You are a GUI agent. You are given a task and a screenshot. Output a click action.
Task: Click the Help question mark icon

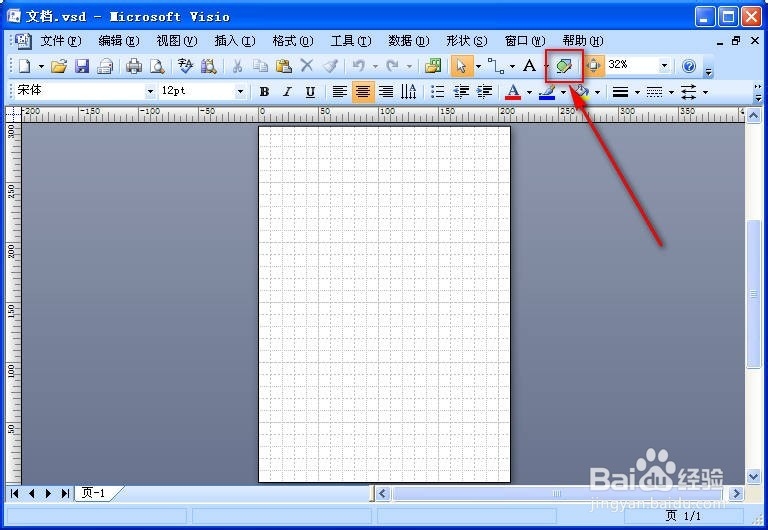(x=689, y=66)
